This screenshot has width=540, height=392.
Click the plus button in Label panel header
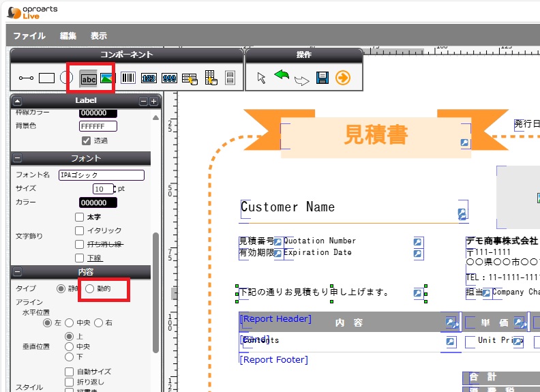click(x=154, y=101)
